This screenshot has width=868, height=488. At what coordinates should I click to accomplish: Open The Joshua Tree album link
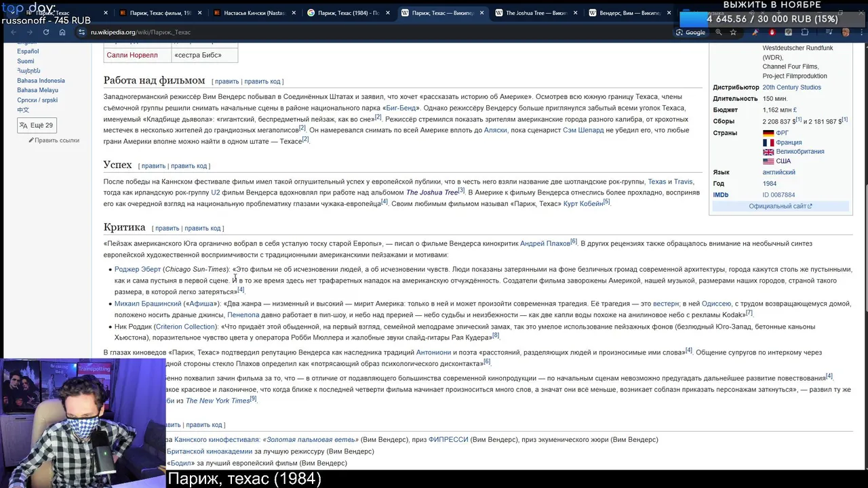pos(432,192)
